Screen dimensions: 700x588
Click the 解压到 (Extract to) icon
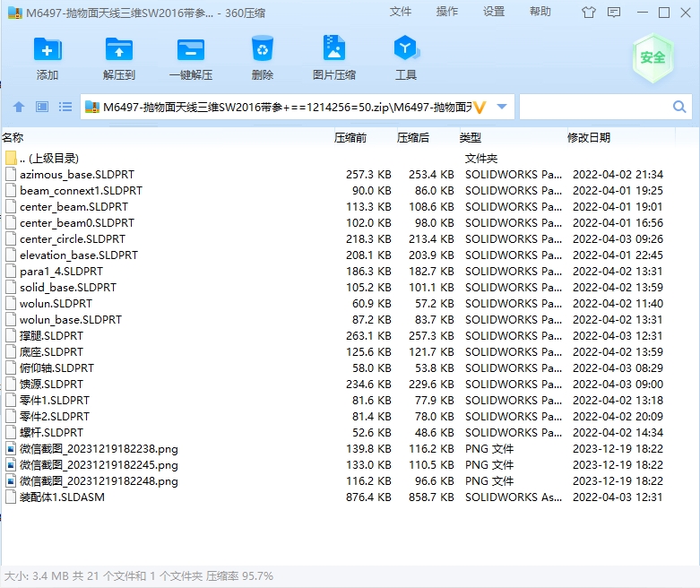pos(118,49)
